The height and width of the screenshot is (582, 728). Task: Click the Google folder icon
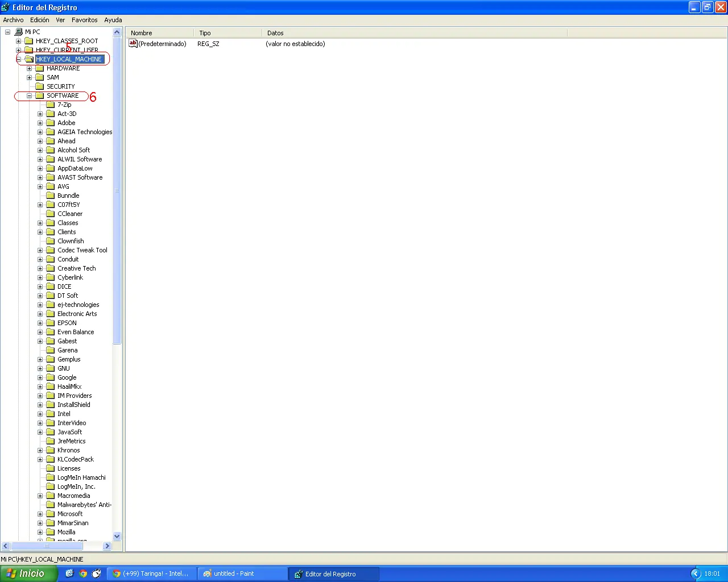click(x=51, y=377)
